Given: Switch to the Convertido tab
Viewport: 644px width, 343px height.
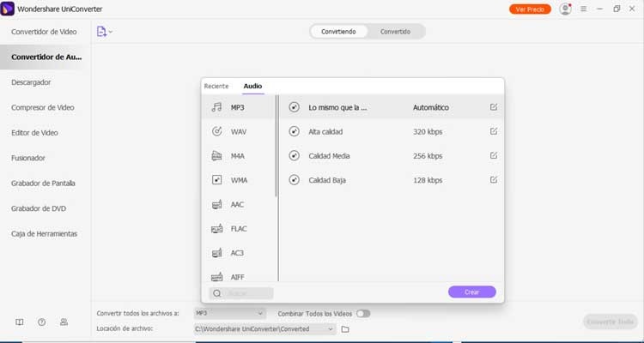Looking at the screenshot, I should pos(395,32).
